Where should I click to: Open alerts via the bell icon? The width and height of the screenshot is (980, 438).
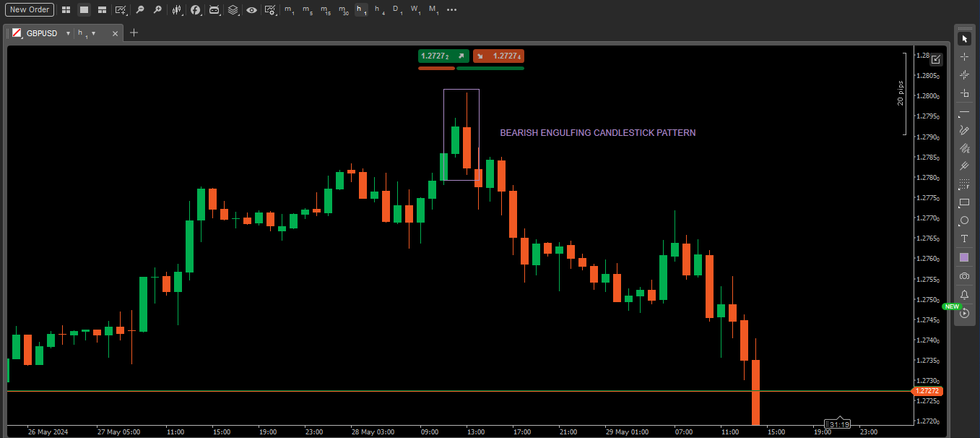point(964,294)
